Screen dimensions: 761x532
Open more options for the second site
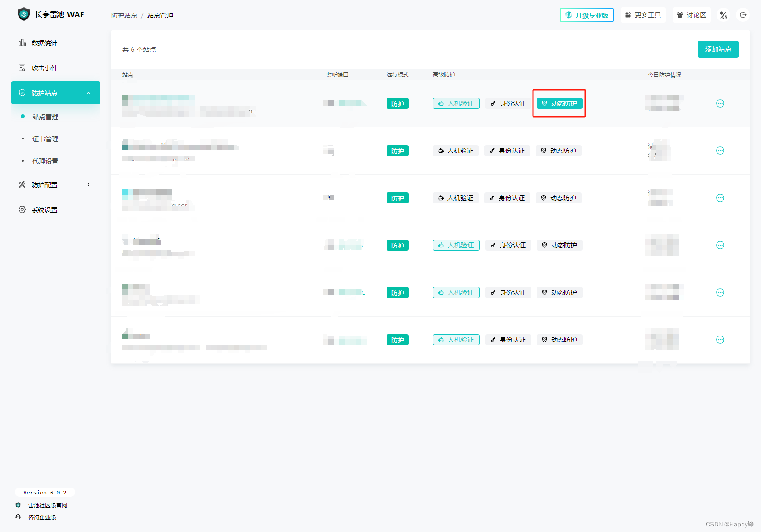pyautogui.click(x=720, y=151)
